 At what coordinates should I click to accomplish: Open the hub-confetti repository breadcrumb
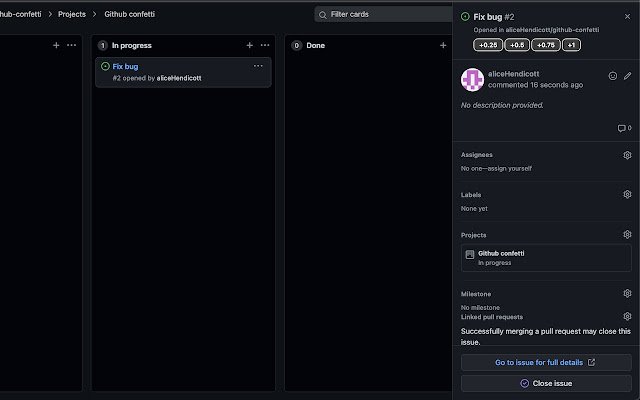coord(20,14)
